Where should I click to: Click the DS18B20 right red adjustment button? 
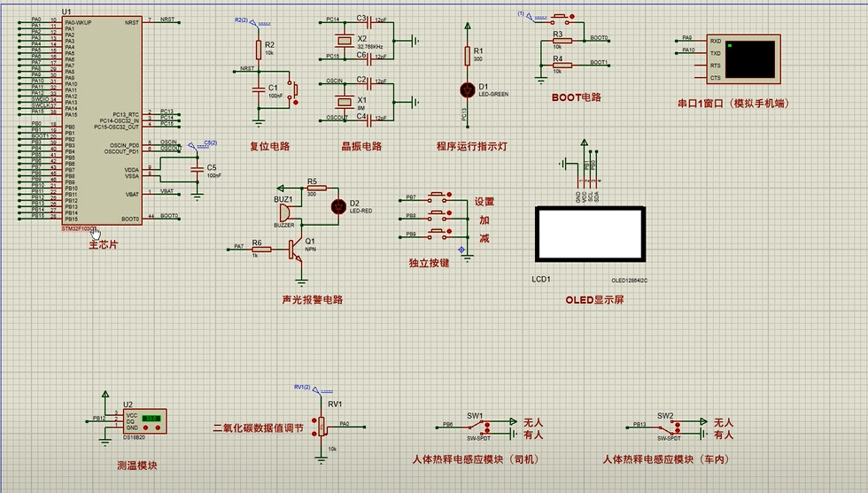[x=158, y=428]
